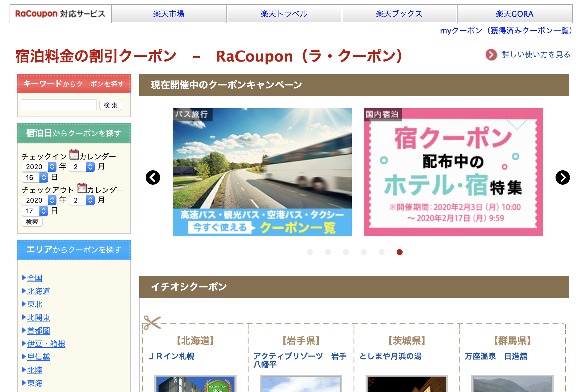Click the 【群馬県】 coupon heading
The height and width of the screenshot is (392, 586).
pyautogui.click(x=513, y=341)
